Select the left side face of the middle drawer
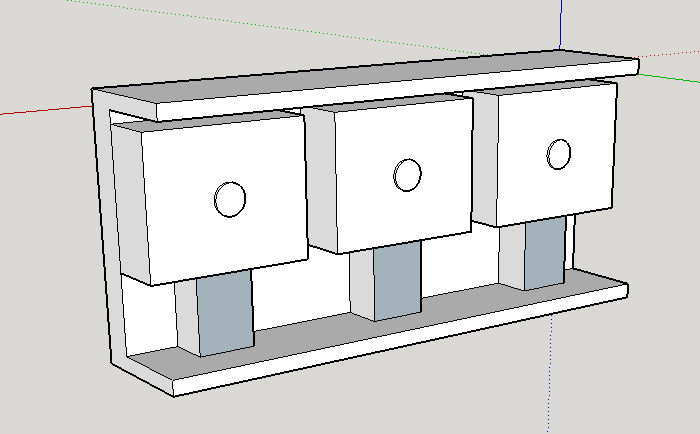The height and width of the screenshot is (434, 700). [x=322, y=180]
